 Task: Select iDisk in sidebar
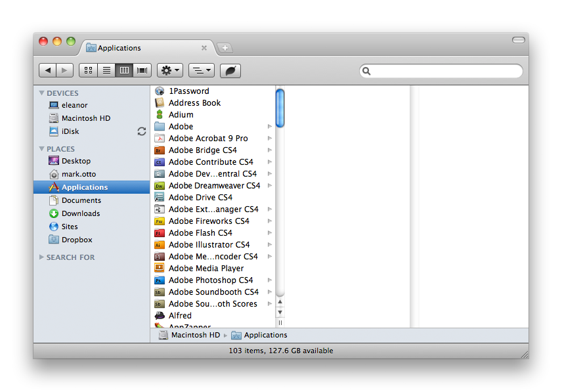coord(92,131)
